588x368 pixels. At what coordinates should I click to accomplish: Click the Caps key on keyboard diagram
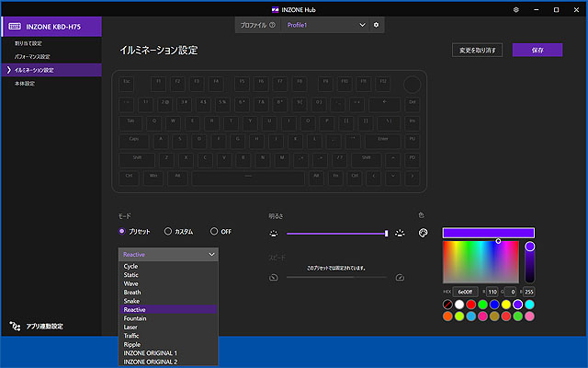tap(134, 142)
